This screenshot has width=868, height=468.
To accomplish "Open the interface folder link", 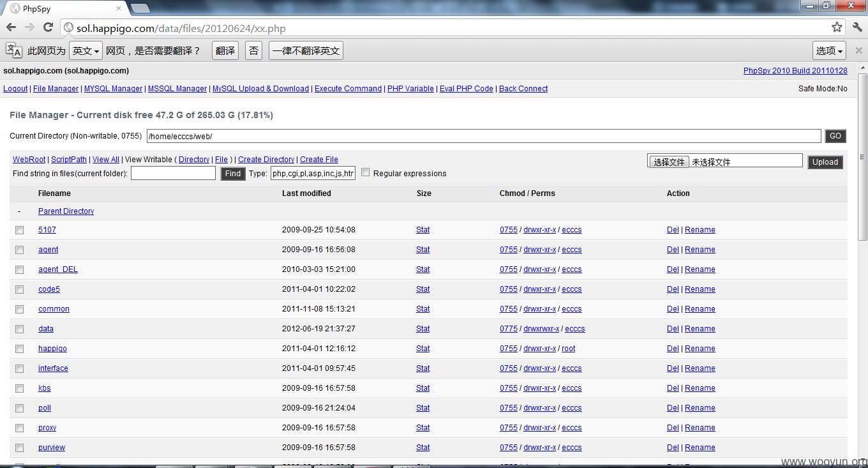I will 53,368.
